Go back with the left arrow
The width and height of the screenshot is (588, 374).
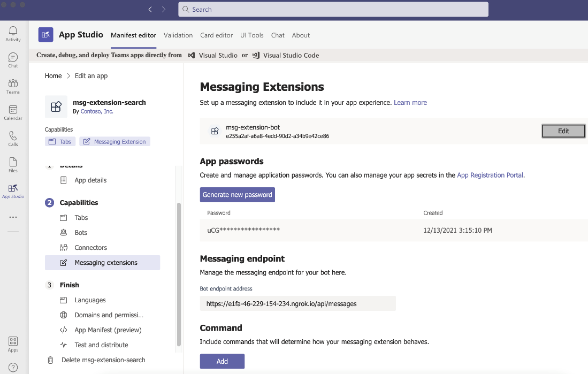tap(150, 10)
